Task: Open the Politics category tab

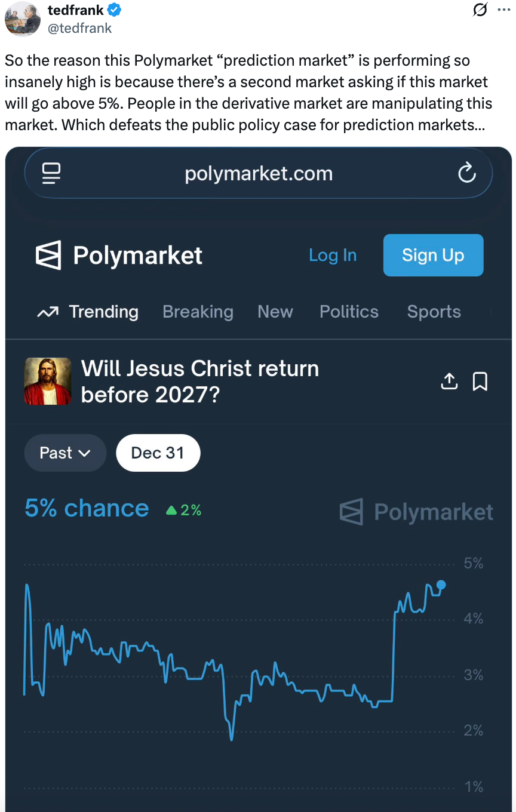Action: (x=349, y=312)
